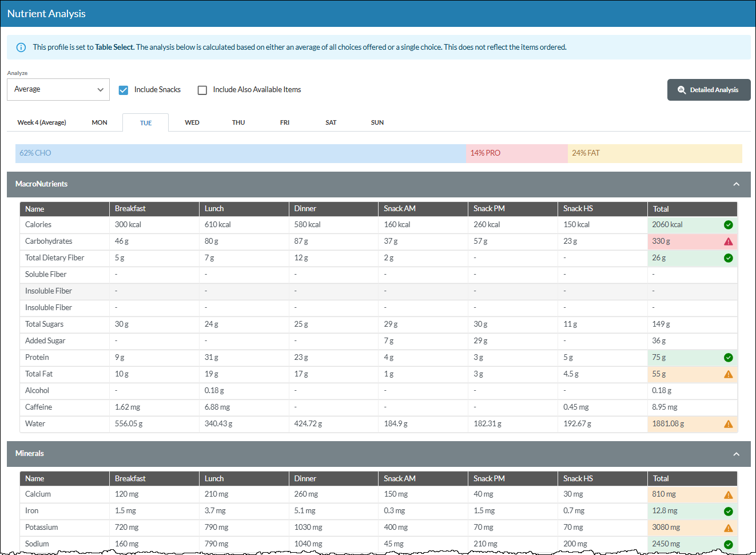
Task: Collapse the Minerals section
Action: [736, 454]
